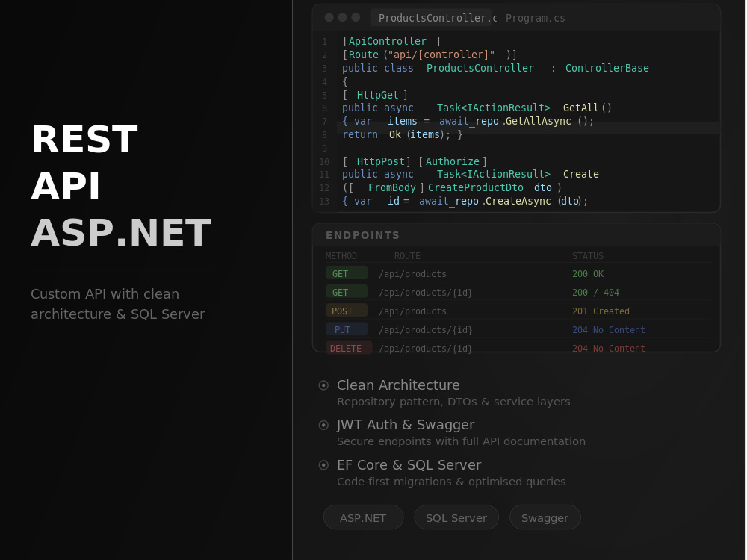Click "Repository pattern, DTOs & service layers" text

pyautogui.click(x=453, y=402)
